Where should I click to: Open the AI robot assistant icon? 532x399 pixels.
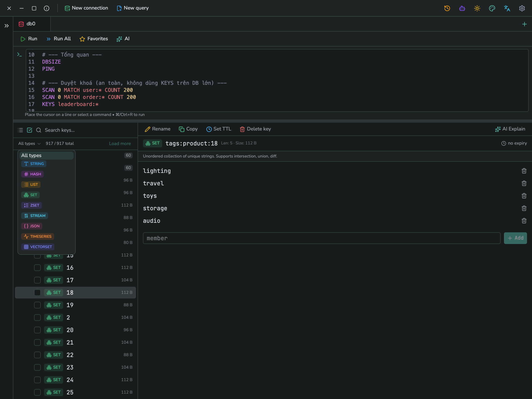(x=462, y=8)
